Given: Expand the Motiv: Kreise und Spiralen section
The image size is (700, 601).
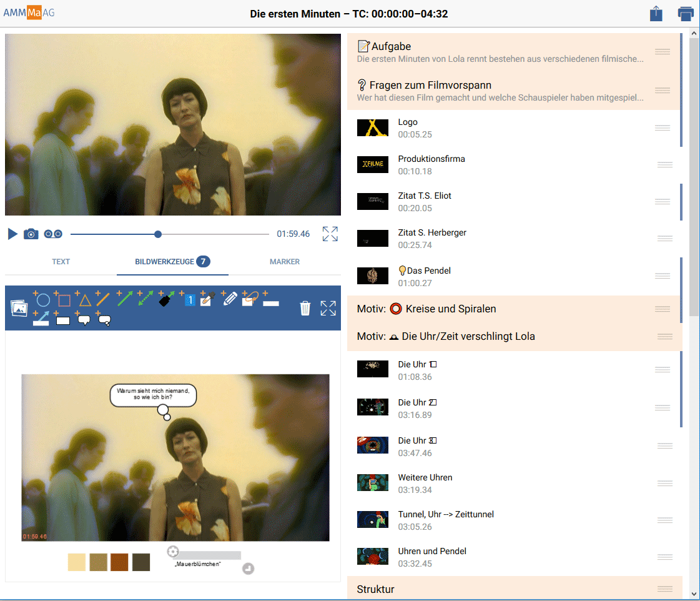Looking at the screenshot, I should 513,309.
